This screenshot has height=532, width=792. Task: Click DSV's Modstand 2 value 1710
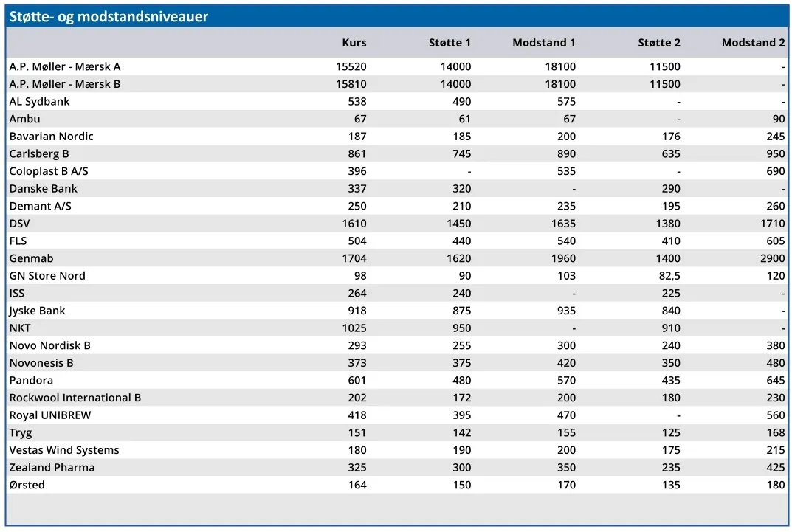click(772, 223)
